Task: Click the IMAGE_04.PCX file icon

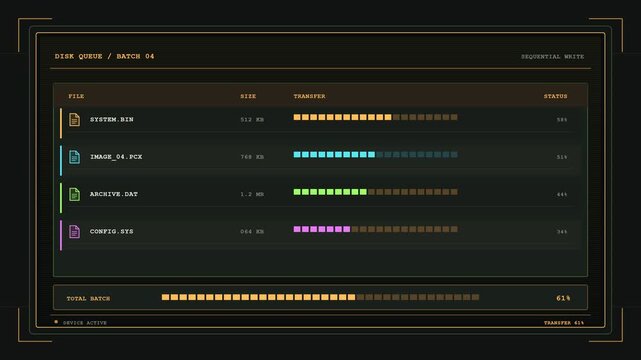Action: (74, 157)
